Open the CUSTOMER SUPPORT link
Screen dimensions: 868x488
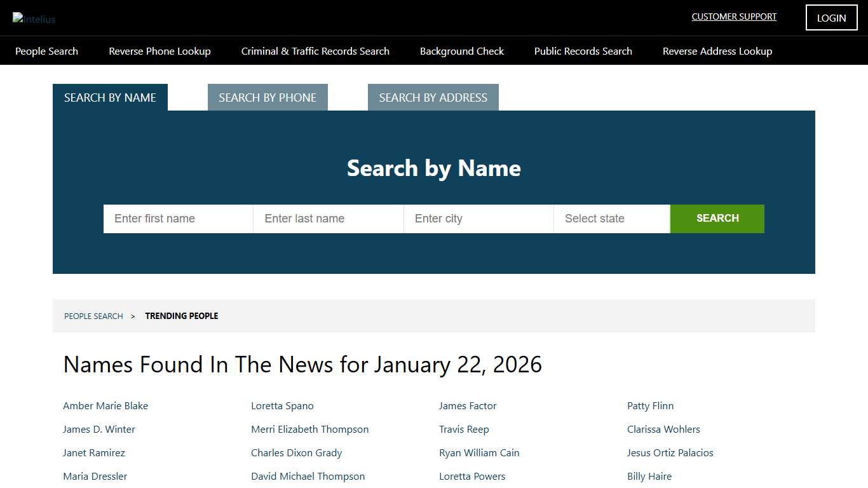(x=734, y=17)
